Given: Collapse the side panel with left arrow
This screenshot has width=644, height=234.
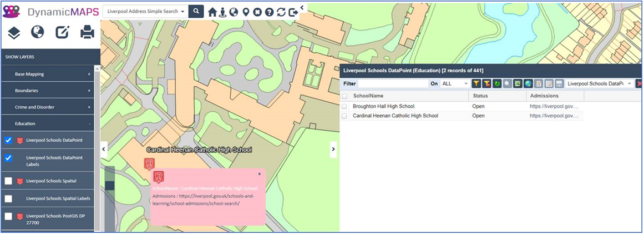Looking at the screenshot, I should [104, 149].
